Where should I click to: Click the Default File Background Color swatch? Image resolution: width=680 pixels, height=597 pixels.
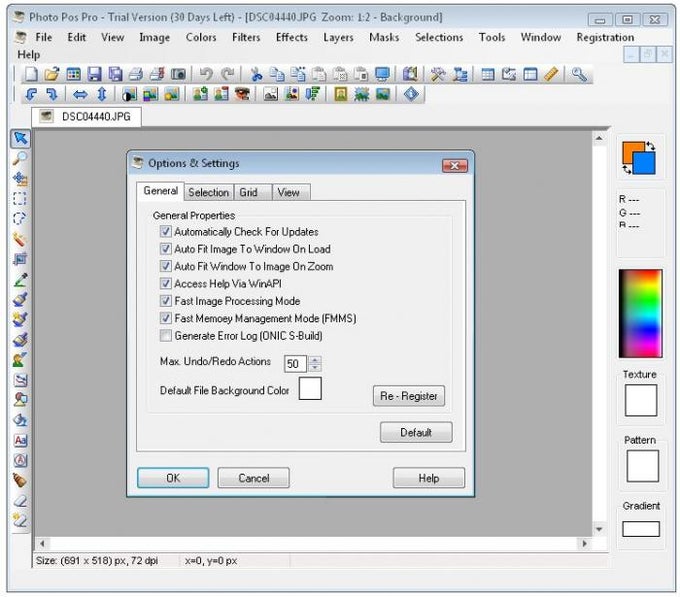tap(310, 388)
